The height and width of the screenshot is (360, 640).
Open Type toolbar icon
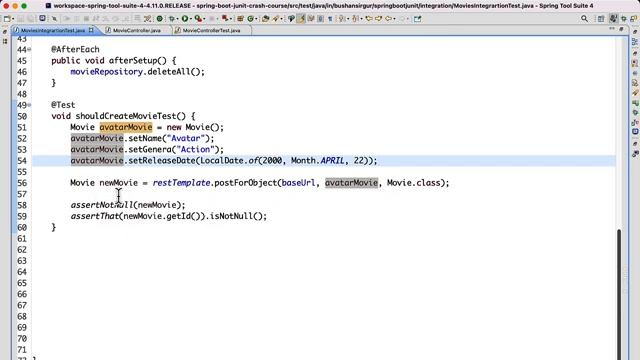(x=266, y=19)
